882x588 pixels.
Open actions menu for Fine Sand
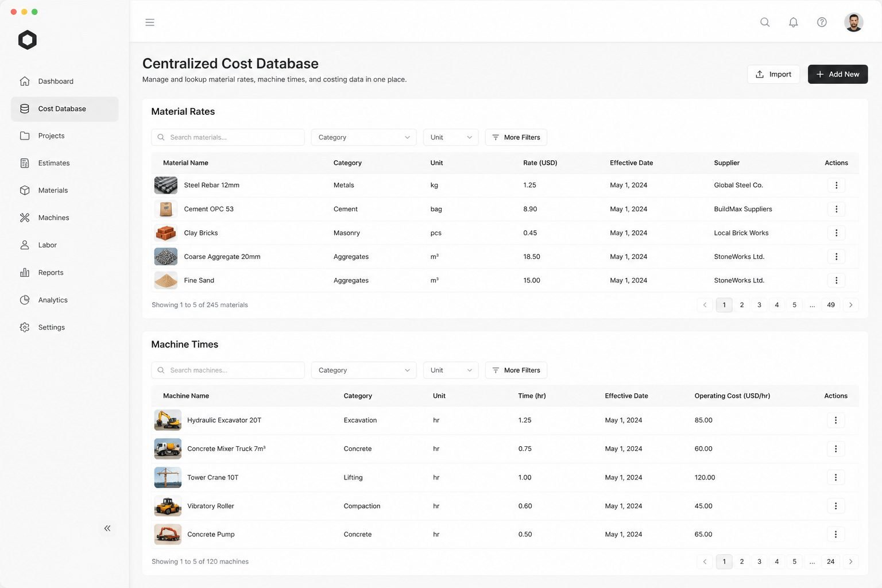[837, 281]
